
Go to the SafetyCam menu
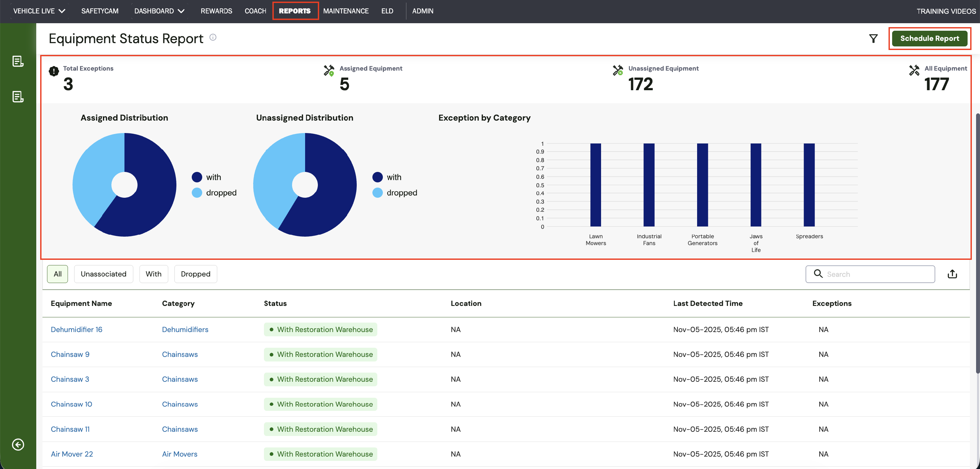click(100, 11)
